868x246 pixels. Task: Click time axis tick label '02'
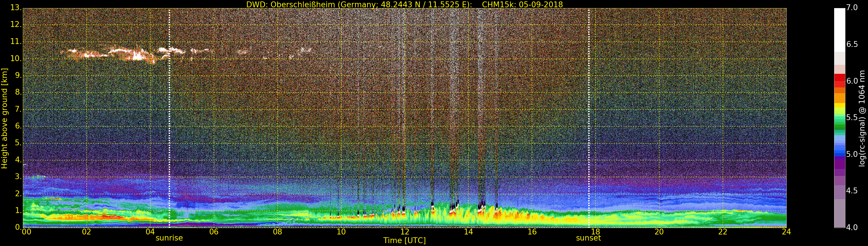[x=87, y=232]
